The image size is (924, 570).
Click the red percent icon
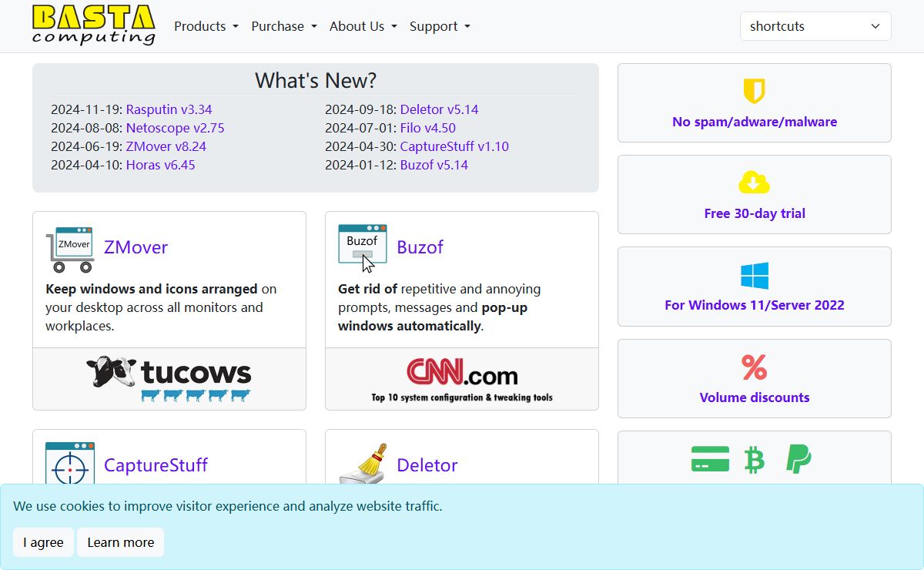(x=755, y=367)
